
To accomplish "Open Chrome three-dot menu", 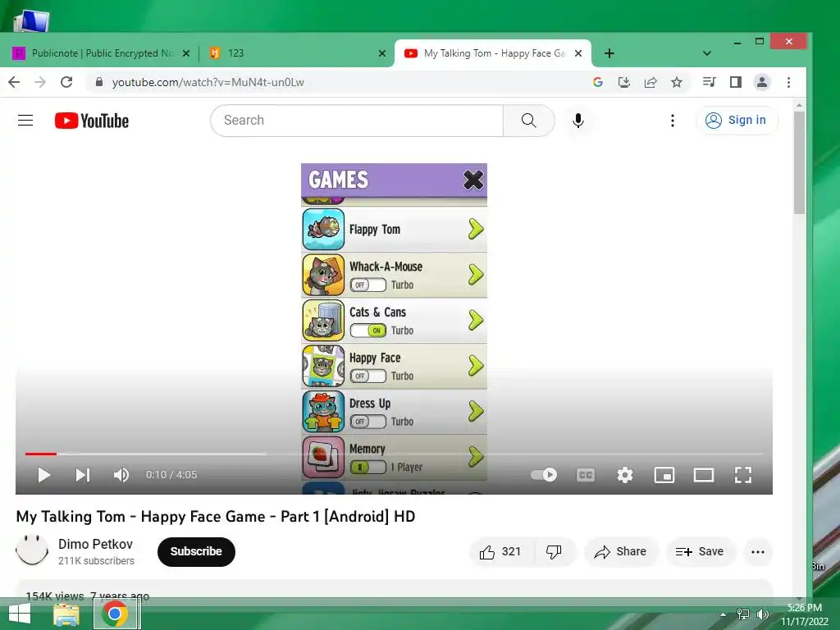I will pyautogui.click(x=788, y=82).
